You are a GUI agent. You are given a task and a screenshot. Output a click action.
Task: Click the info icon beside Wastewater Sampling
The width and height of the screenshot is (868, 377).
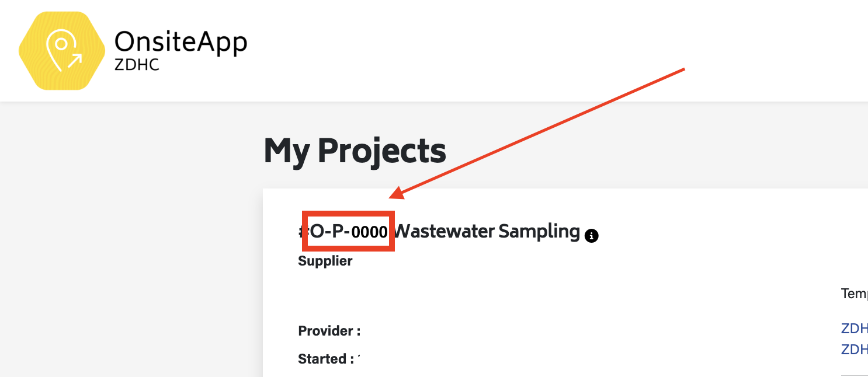click(591, 236)
